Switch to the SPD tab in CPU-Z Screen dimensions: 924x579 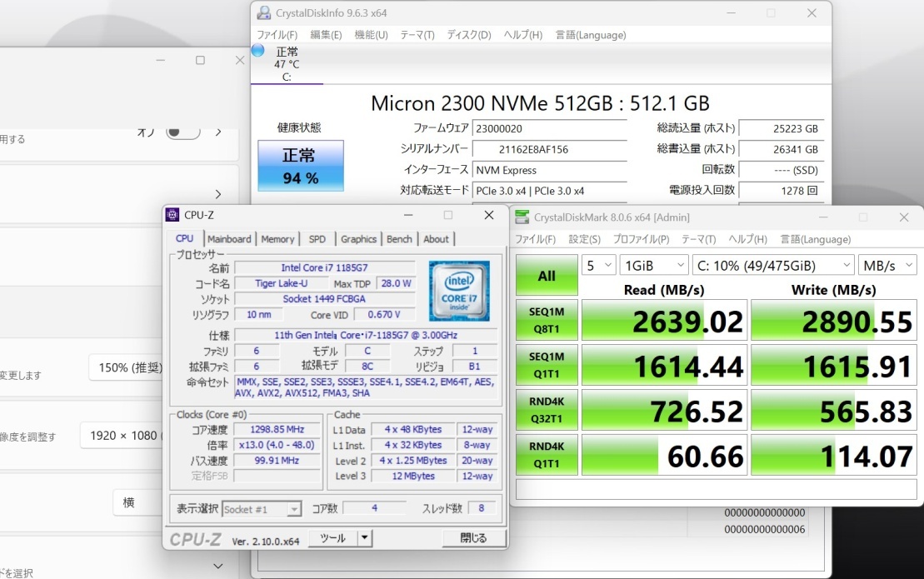coord(317,239)
